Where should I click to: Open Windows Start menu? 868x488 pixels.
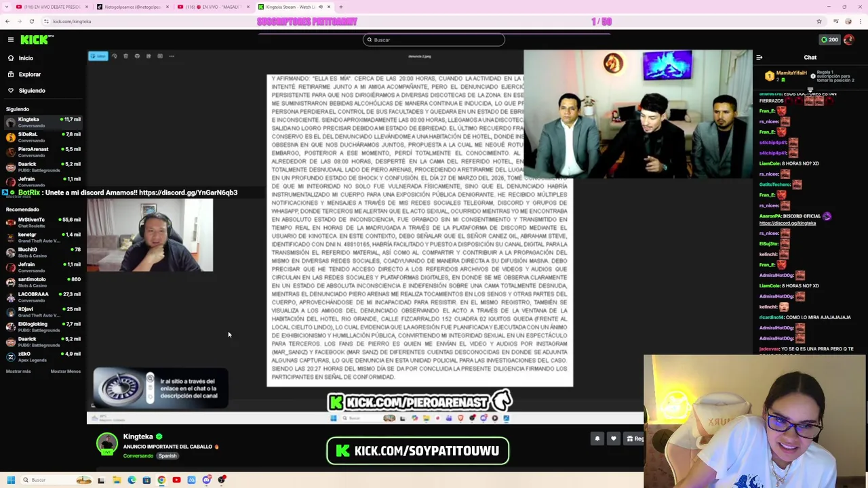coord(11,481)
